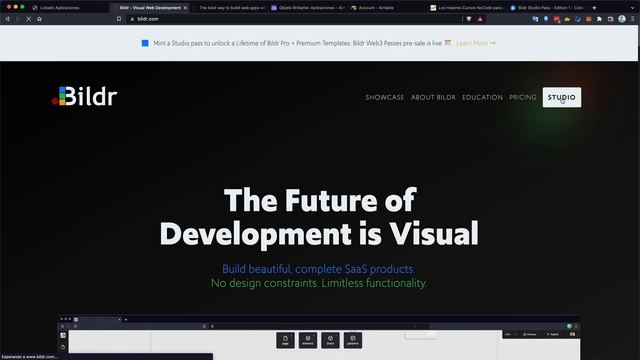Focus the bildr.com address field
The image size is (640, 360).
click(294, 19)
